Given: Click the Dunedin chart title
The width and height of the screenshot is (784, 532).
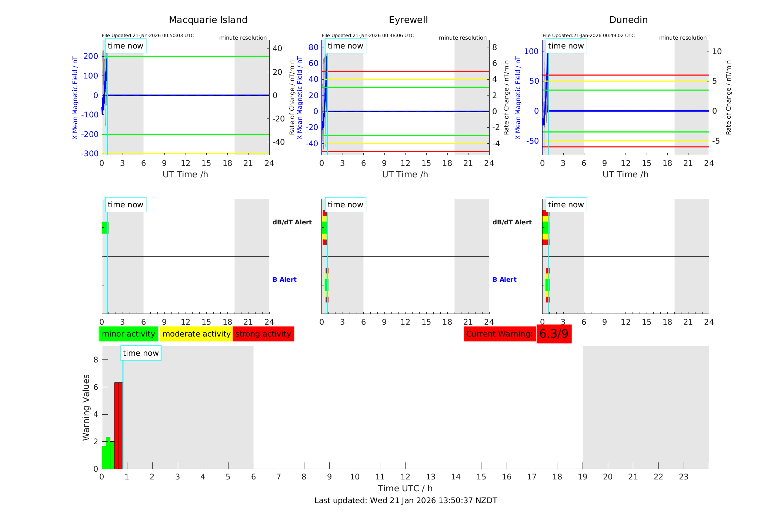Looking at the screenshot, I should pyautogui.click(x=628, y=20).
